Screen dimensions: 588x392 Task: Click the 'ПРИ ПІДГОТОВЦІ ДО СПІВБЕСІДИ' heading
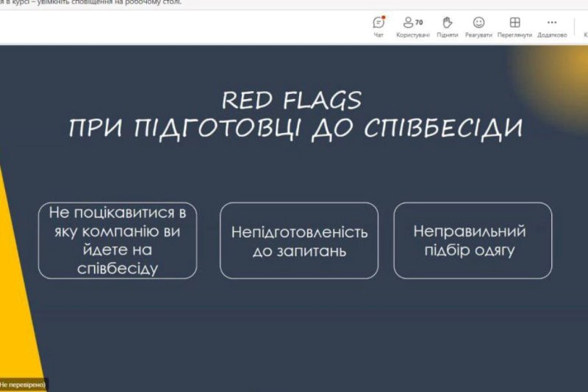click(295, 128)
